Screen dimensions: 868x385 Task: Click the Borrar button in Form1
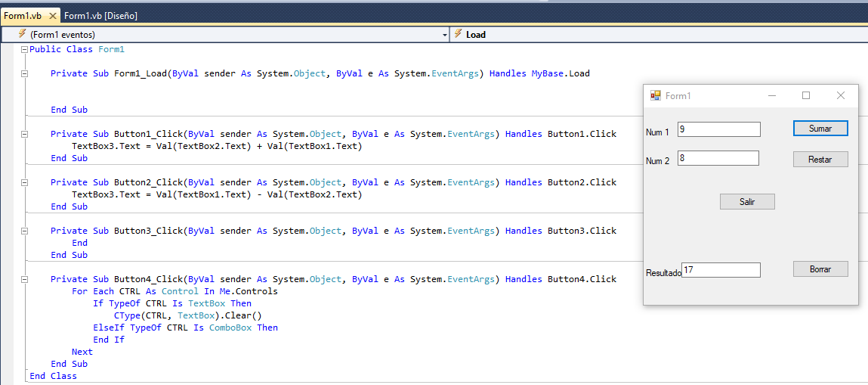(x=820, y=269)
